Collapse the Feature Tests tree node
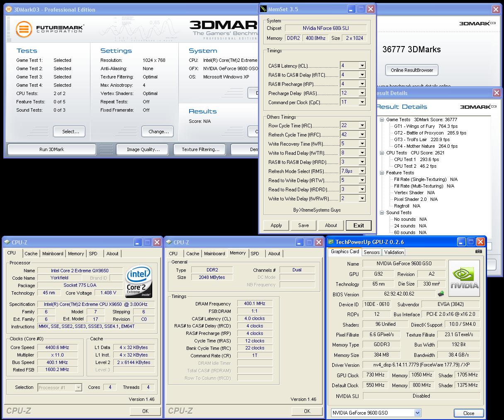 382,173
